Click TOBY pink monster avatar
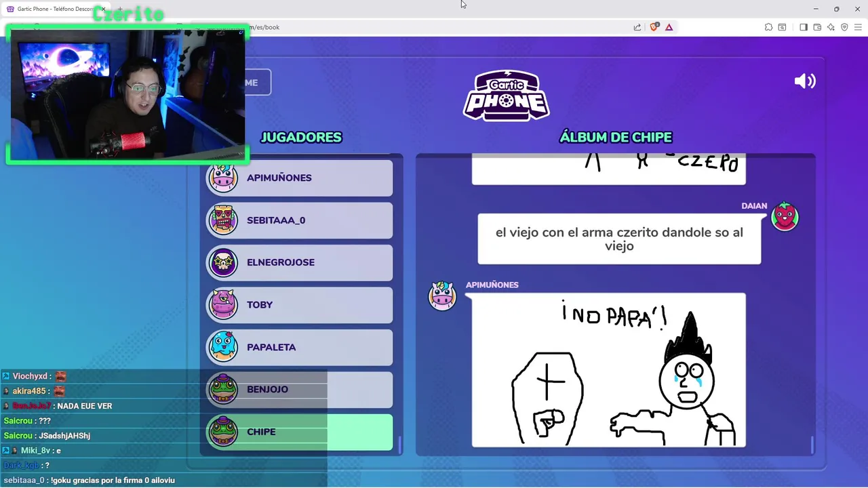 [223, 305]
